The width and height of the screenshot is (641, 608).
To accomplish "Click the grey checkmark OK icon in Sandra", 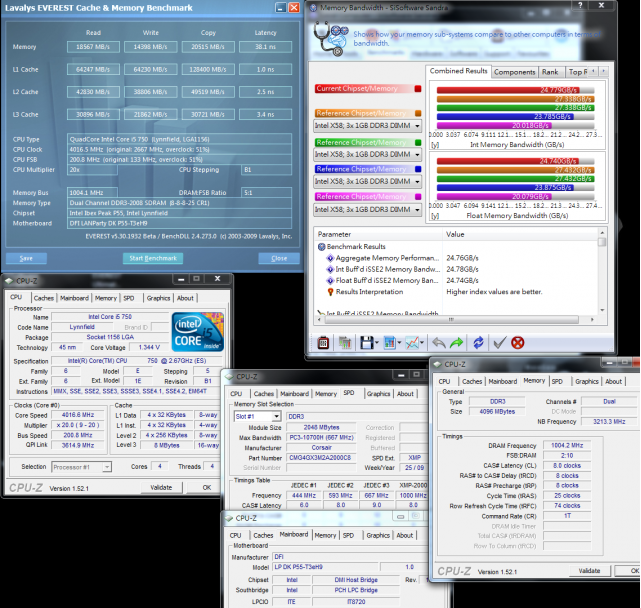I will (500, 343).
